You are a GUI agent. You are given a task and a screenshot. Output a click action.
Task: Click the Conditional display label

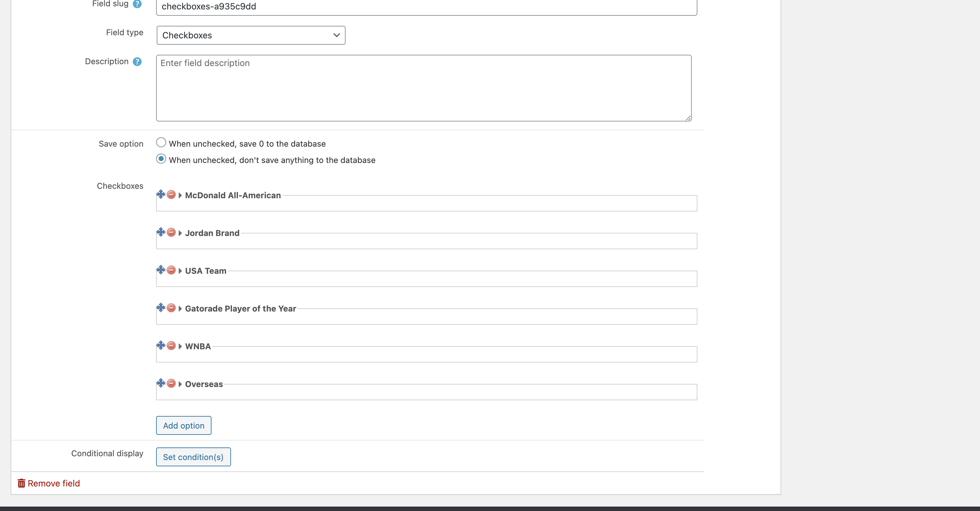[107, 453]
